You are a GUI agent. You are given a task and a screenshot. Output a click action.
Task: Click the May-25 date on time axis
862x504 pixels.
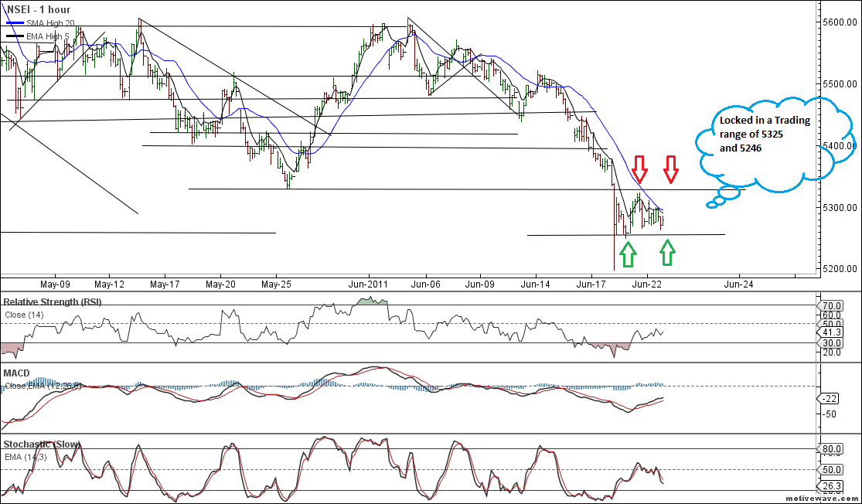276,284
